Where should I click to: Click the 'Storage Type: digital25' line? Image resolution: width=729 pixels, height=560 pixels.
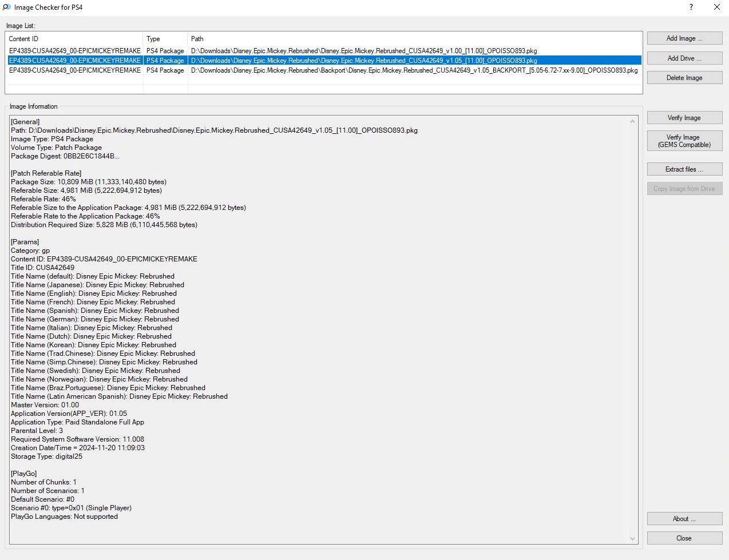(47, 456)
